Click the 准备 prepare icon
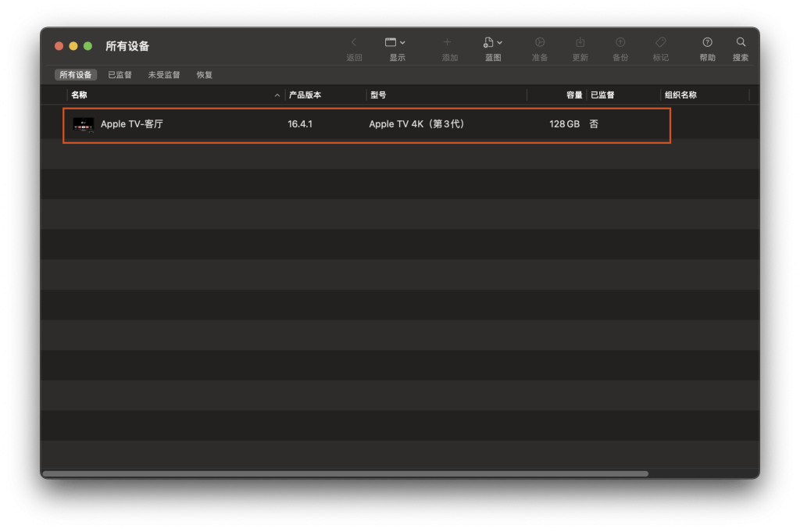The image size is (800, 532). 539,42
